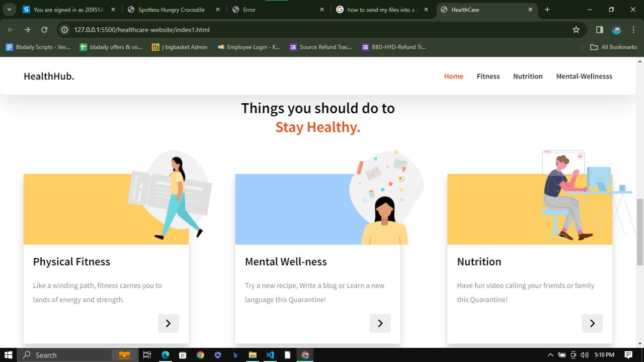The height and width of the screenshot is (362, 644).
Task: Open Windows Task View
Action: pos(146,355)
